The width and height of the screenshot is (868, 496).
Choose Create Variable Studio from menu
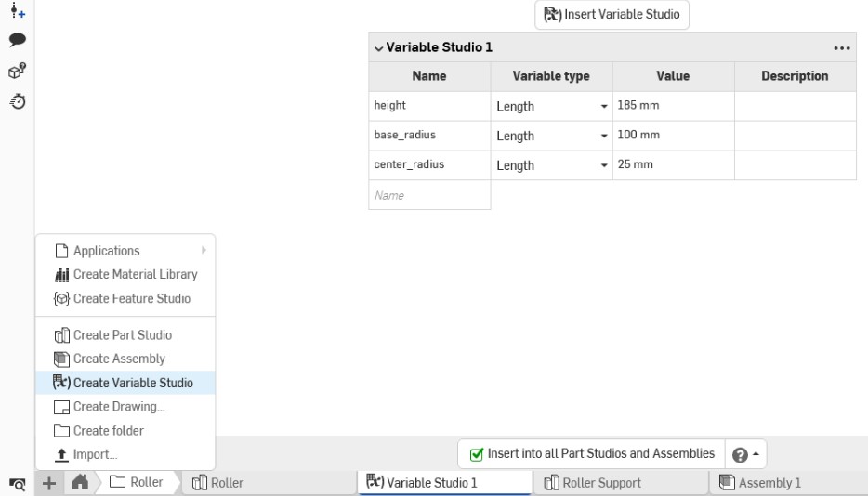coord(125,383)
